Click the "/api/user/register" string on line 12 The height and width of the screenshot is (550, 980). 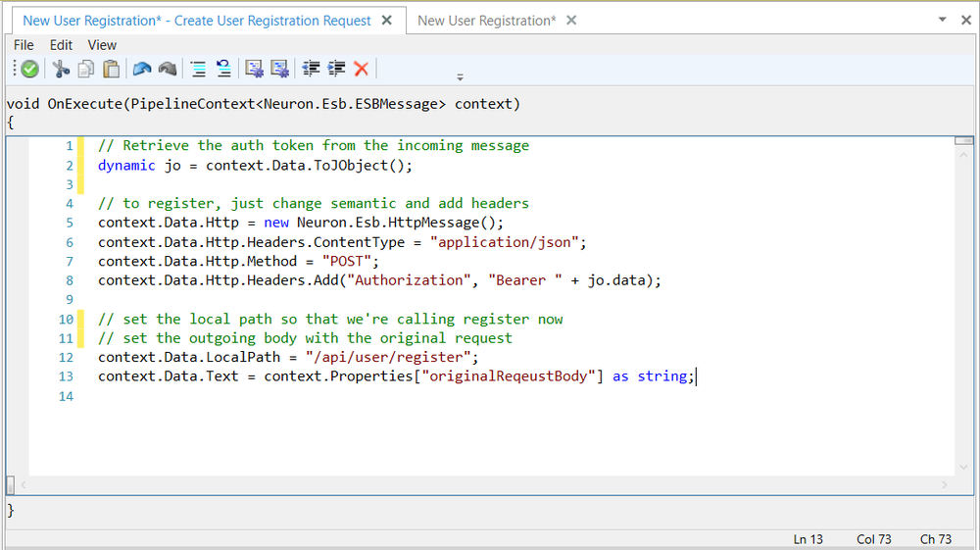(x=387, y=358)
